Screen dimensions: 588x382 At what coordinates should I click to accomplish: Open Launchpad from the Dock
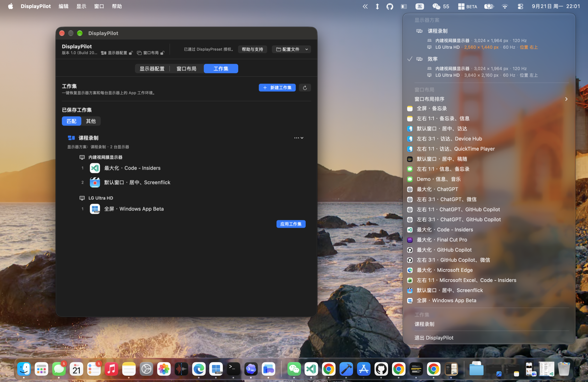click(x=41, y=369)
